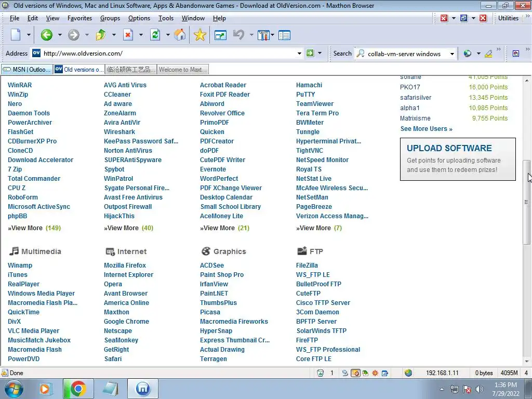This screenshot has width=532, height=399.
Task: Expand the search box dropdown arrow
Action: pyautogui.click(x=452, y=54)
